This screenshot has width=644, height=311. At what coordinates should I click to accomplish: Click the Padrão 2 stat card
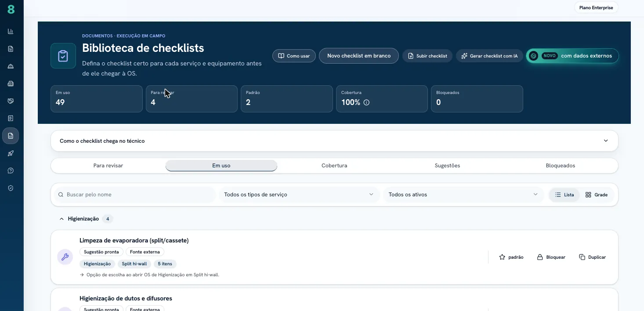(x=287, y=99)
